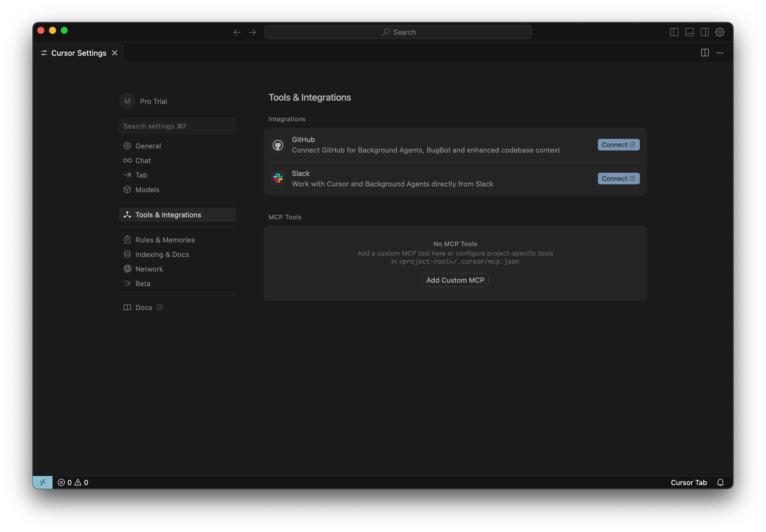Click the MCP Tools section label
This screenshot has height=532, width=766.
(285, 217)
